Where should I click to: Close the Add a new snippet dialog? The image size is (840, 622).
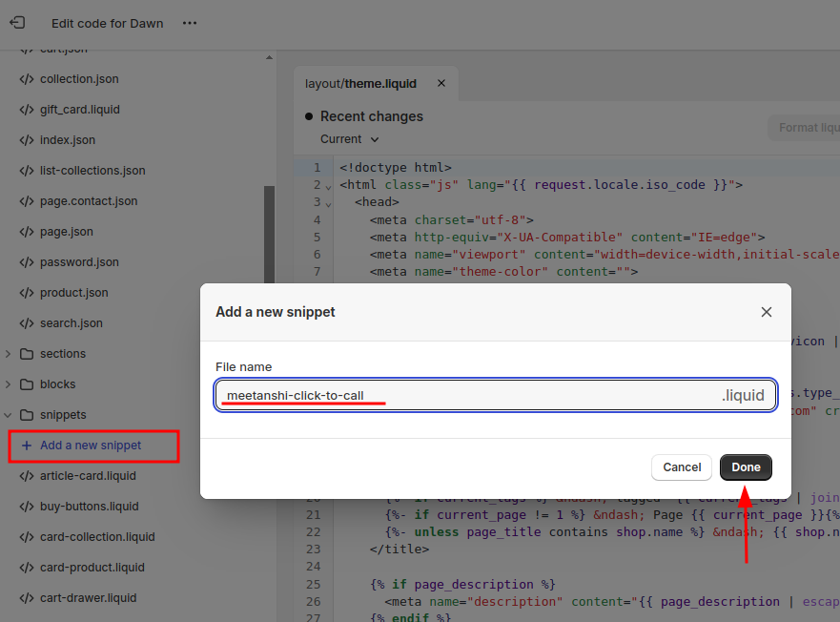(x=766, y=312)
